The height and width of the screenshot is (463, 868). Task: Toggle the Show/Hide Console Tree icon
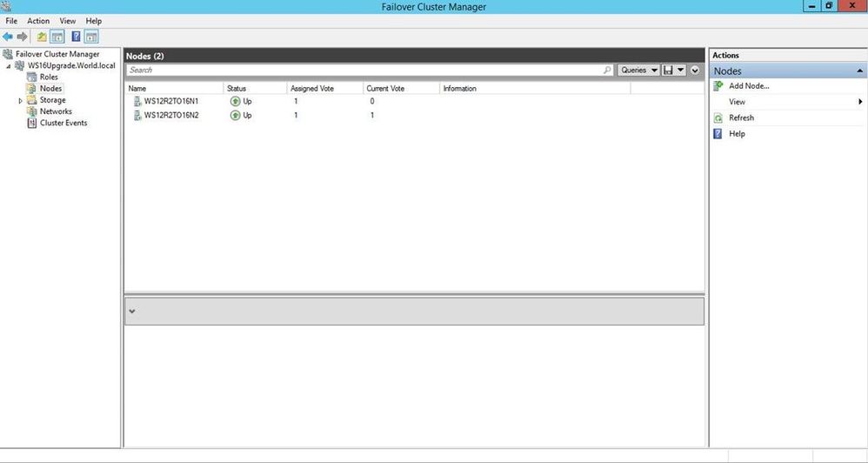click(x=57, y=37)
